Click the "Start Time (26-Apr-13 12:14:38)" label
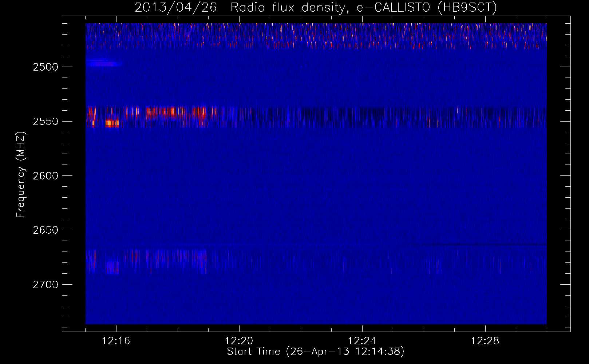 pos(316,351)
